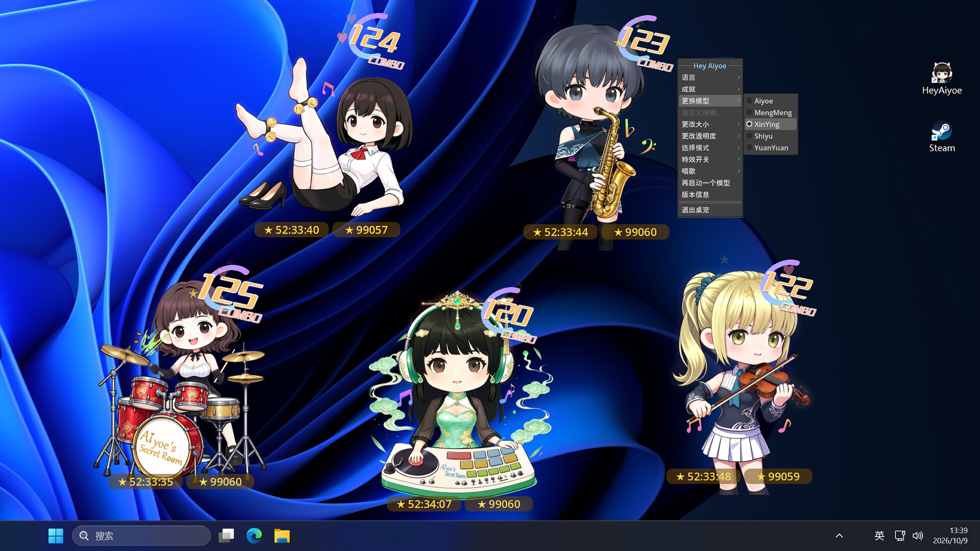Choose 版本信息 version info entry
This screenshot has height=551, width=980.
(x=710, y=195)
